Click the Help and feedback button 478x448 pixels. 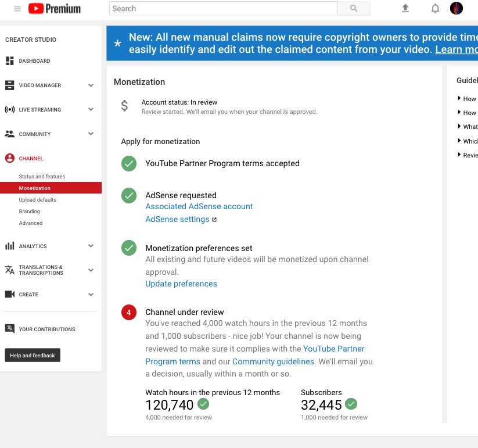coord(33,355)
